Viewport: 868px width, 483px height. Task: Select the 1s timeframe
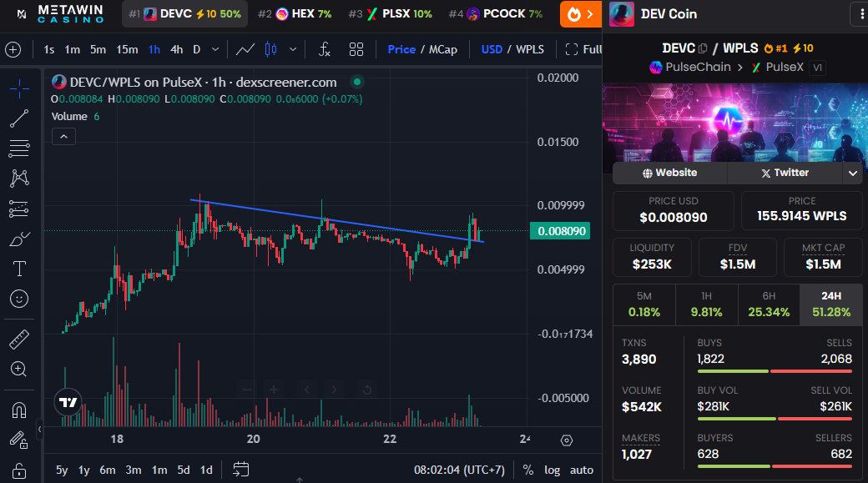[48, 50]
